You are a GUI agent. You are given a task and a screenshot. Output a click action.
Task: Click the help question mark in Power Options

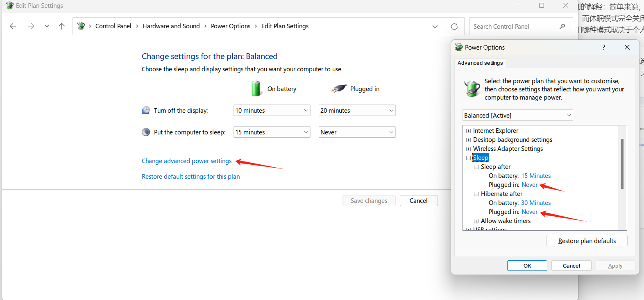[x=603, y=48]
